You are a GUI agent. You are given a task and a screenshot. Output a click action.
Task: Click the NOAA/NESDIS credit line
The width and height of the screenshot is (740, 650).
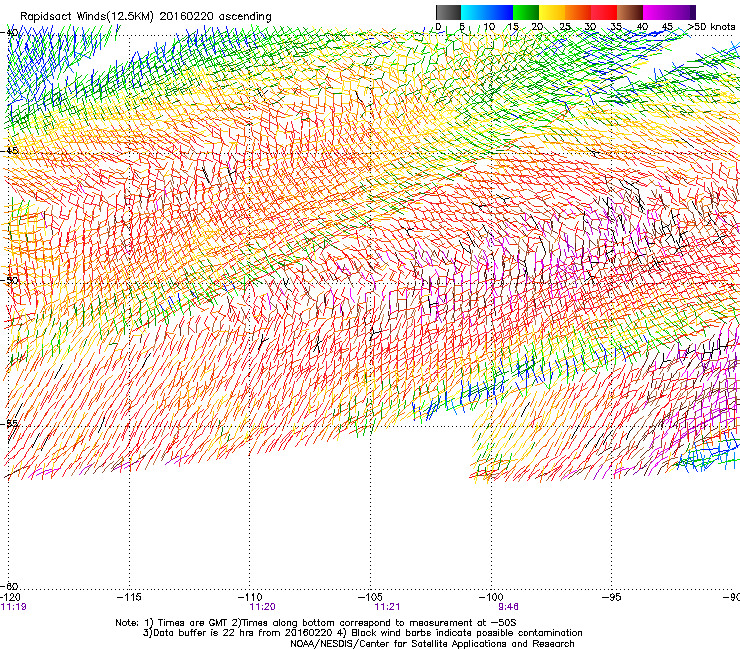click(432, 644)
